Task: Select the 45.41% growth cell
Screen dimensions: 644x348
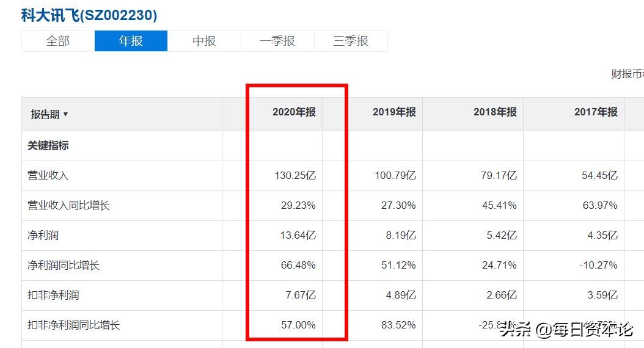Action: [499, 206]
